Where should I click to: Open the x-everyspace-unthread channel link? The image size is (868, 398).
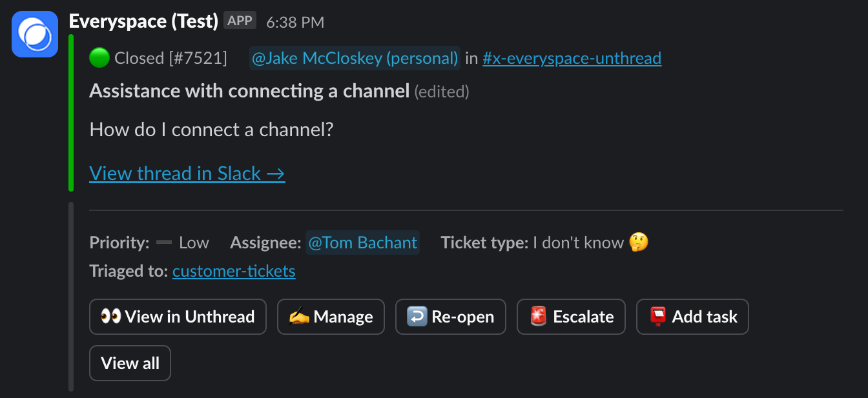pos(572,57)
